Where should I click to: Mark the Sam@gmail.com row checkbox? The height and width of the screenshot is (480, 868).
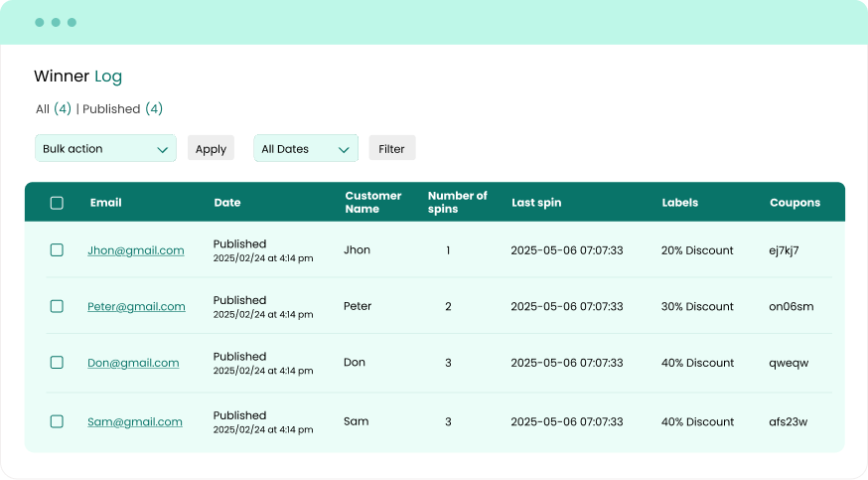click(57, 421)
